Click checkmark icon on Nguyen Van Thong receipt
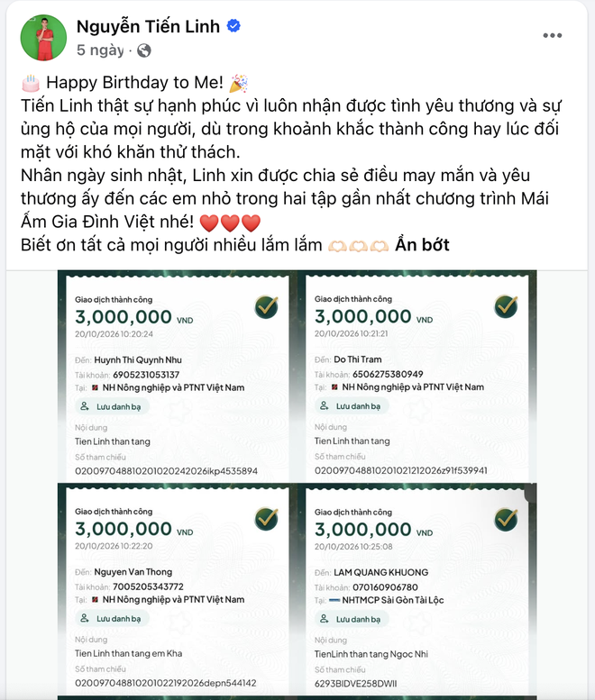The image size is (595, 700). 267,519
